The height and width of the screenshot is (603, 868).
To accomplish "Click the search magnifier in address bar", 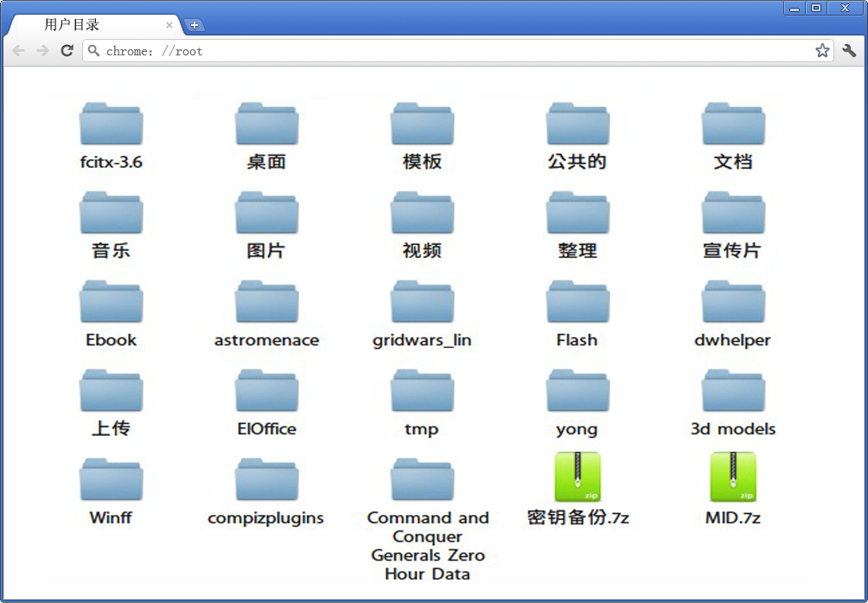I will click(x=94, y=51).
